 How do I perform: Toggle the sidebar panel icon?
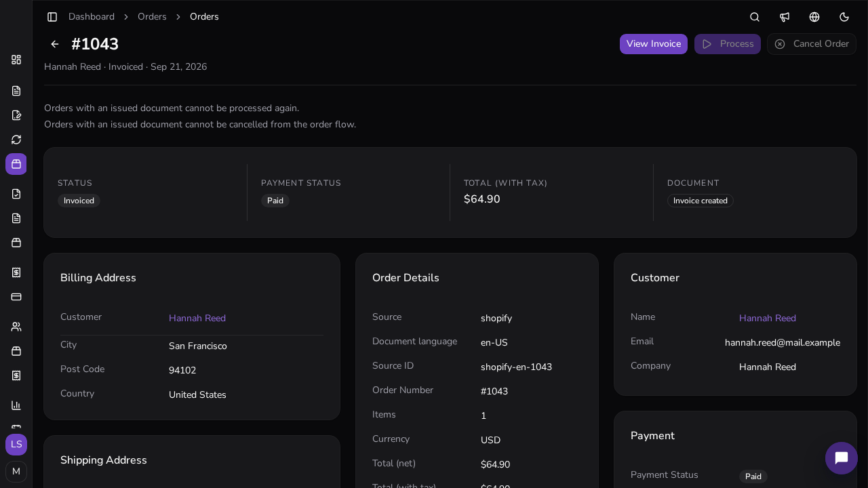(52, 17)
